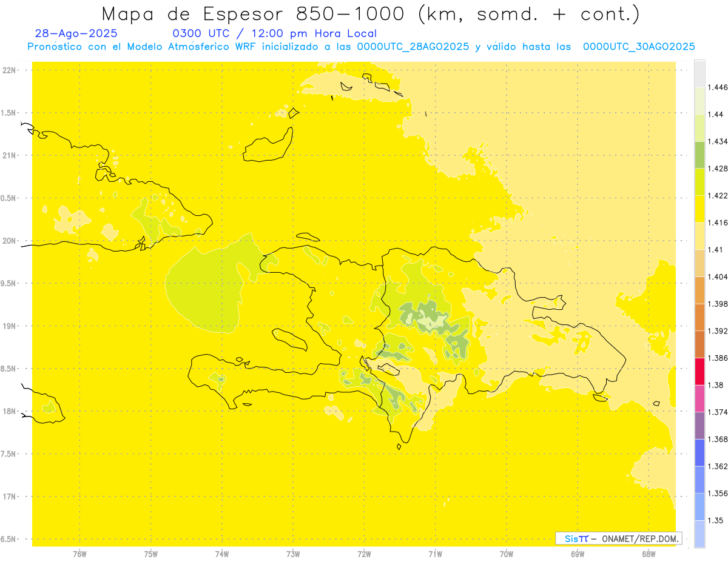728x562 pixels.
Task: Click the colorbar value '1.362'
Action: point(718,466)
